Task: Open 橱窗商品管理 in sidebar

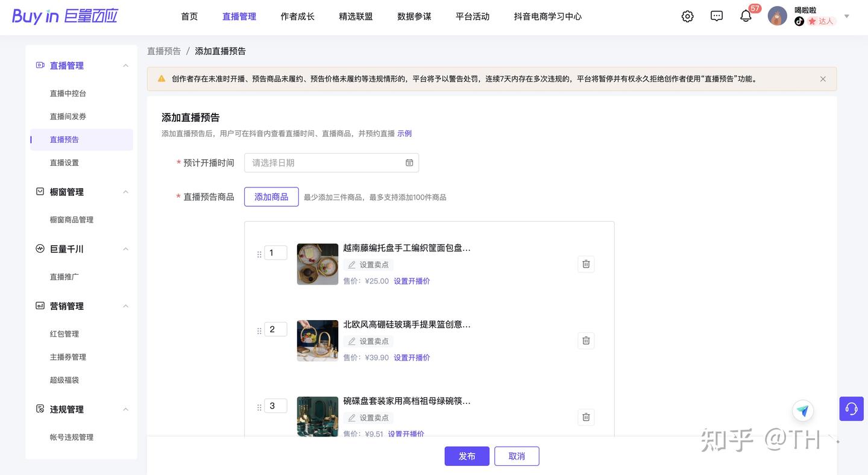Action: click(x=72, y=220)
